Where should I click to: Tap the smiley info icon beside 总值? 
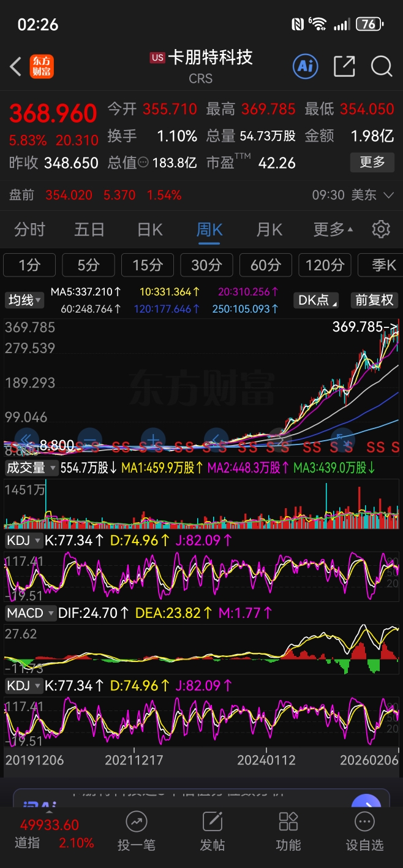143,163
